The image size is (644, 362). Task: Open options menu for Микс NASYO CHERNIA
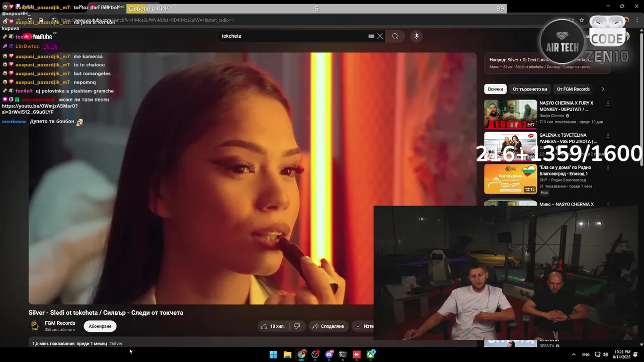point(608,205)
